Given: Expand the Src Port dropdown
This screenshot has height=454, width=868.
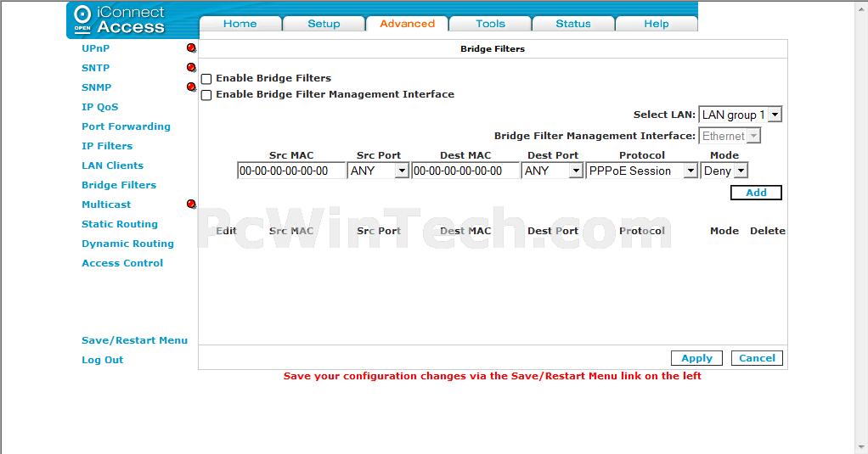Looking at the screenshot, I should tap(378, 171).
